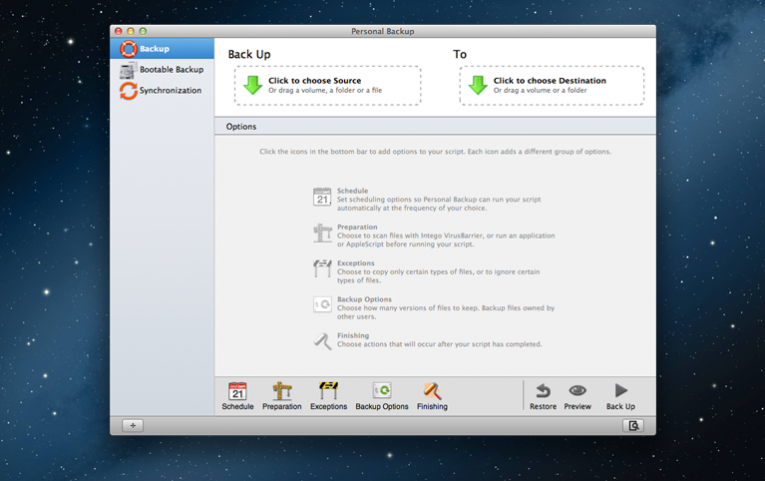Close the Personal Backup window
The image size is (765, 481).
tap(119, 31)
